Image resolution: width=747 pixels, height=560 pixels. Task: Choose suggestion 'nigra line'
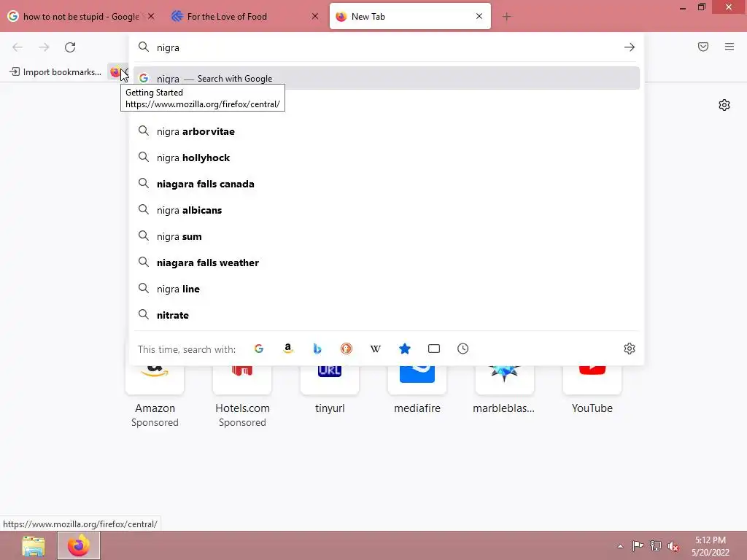[x=387, y=289]
